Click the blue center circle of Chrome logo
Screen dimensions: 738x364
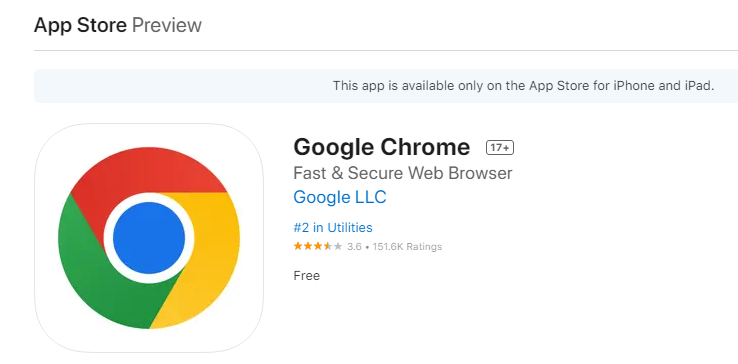point(149,238)
